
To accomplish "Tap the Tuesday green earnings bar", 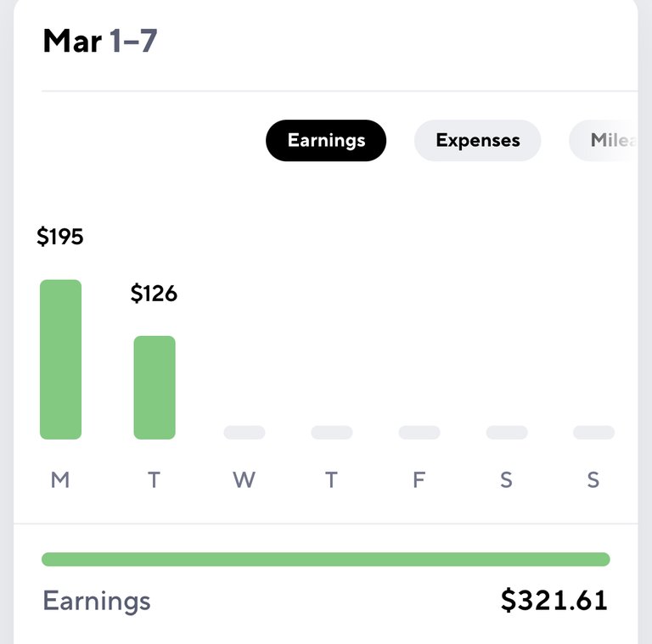I will 155,388.
